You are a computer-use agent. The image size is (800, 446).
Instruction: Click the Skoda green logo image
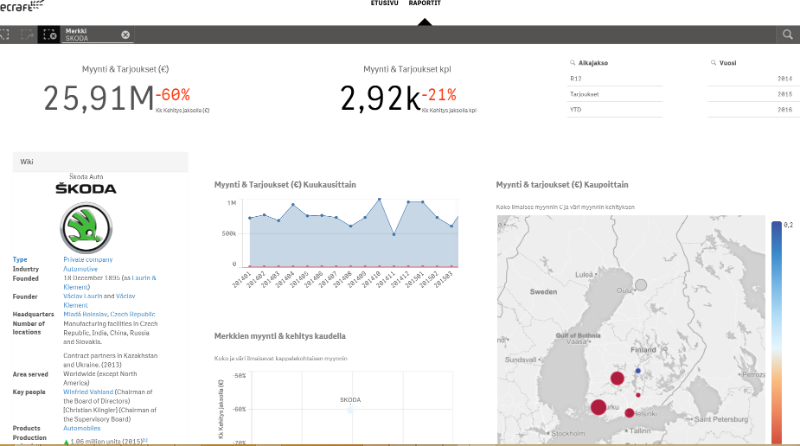point(86,228)
